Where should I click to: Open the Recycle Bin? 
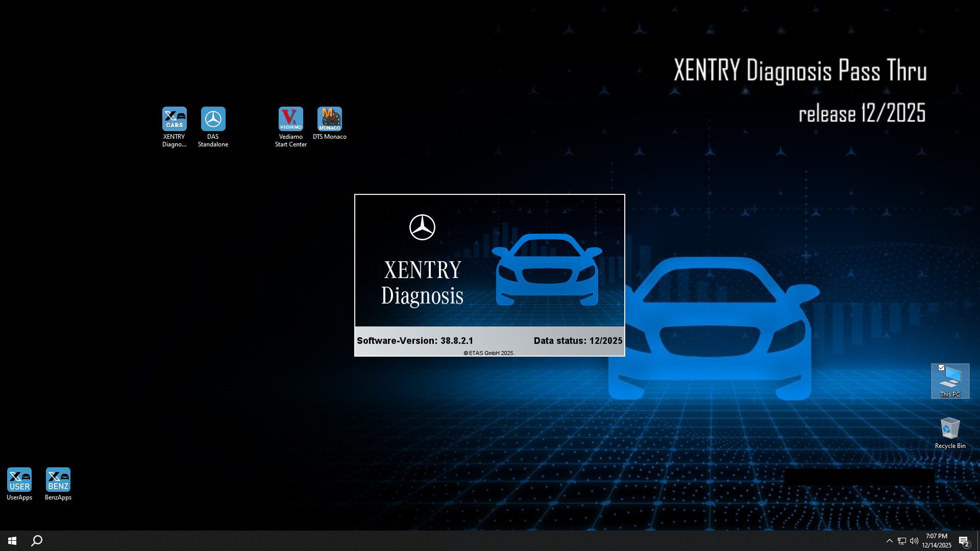(949, 430)
